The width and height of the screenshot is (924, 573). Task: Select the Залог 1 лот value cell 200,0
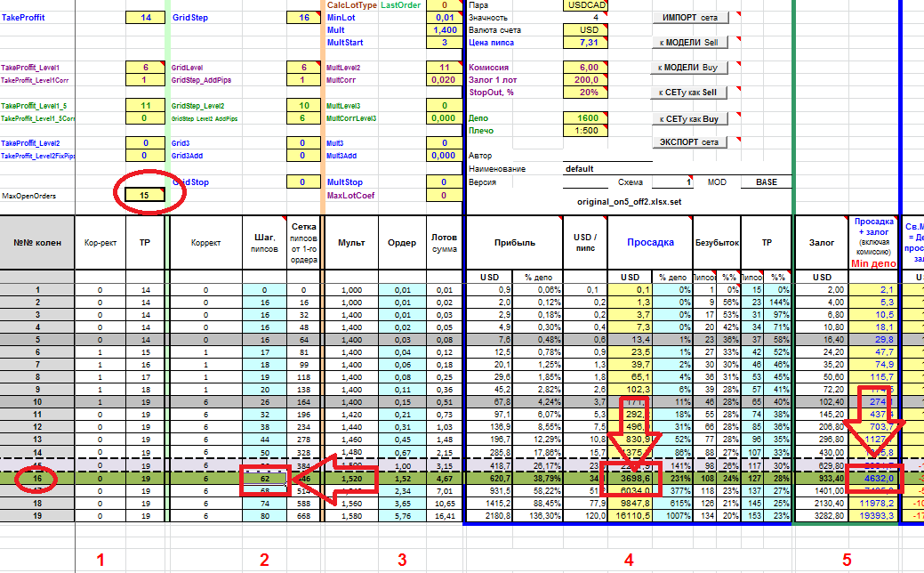(586, 79)
